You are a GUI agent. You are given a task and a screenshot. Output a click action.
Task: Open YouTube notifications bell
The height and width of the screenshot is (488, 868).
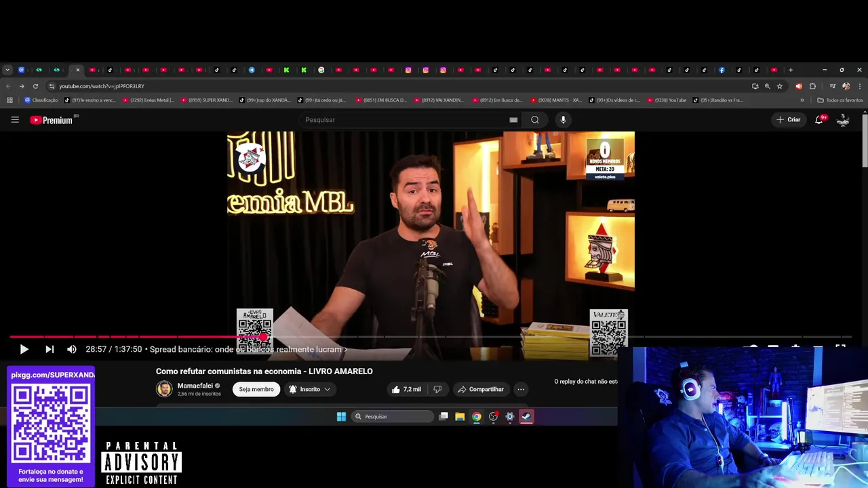[x=819, y=120]
